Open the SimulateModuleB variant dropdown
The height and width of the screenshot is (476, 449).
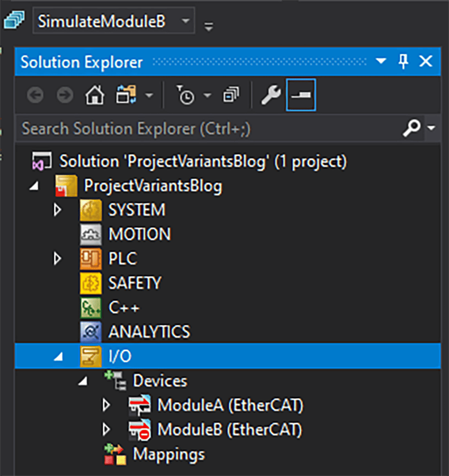(x=186, y=22)
